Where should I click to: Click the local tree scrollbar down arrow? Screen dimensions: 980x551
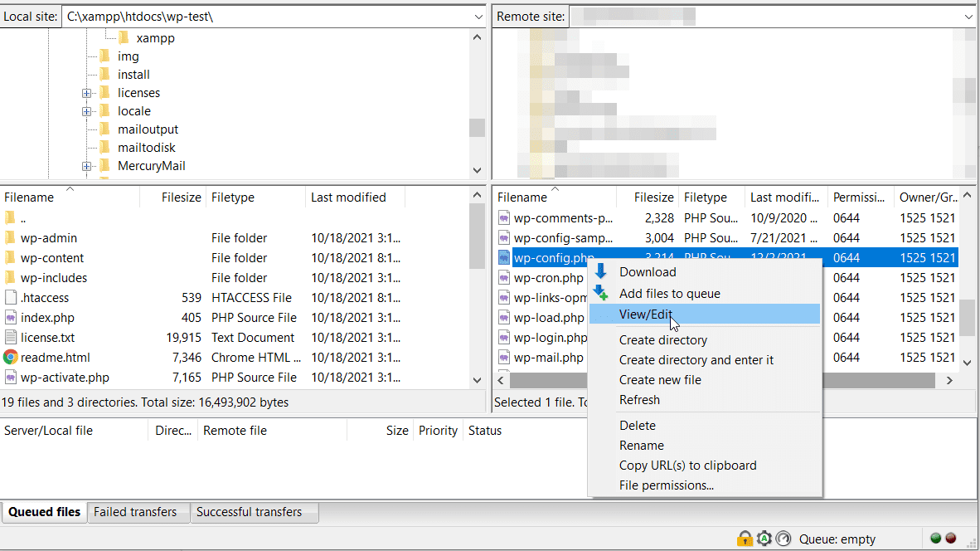tap(478, 170)
